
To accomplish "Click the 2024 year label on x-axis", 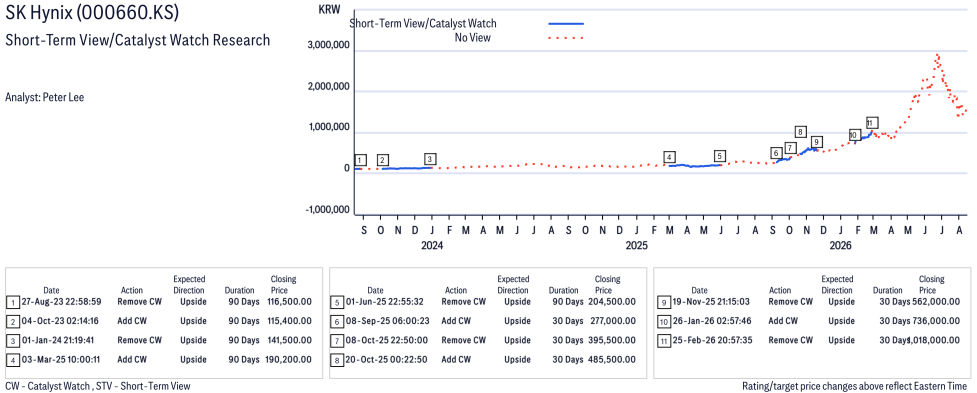I will [432, 245].
